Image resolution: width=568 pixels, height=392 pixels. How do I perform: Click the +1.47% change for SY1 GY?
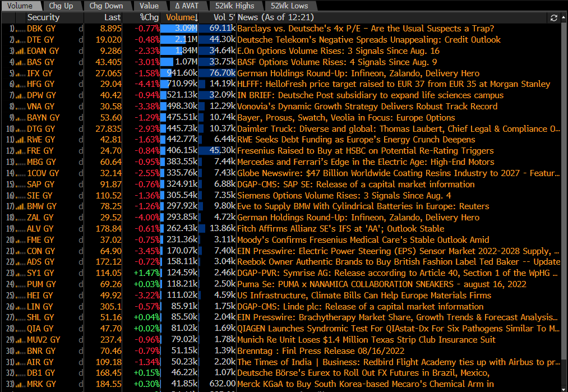point(147,273)
